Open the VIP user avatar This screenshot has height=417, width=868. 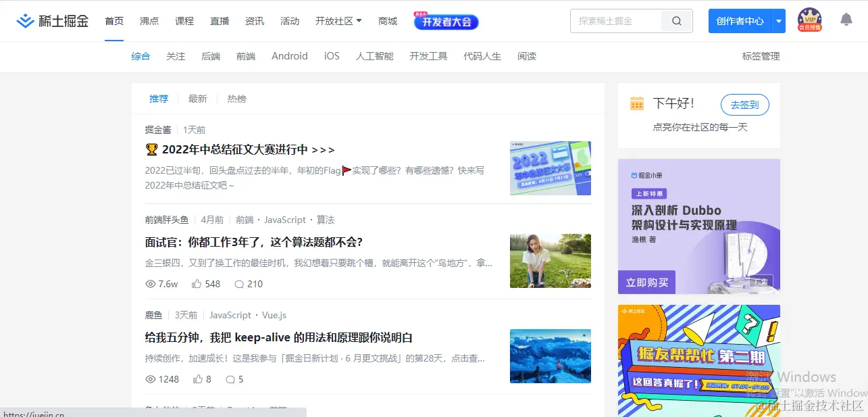809,20
